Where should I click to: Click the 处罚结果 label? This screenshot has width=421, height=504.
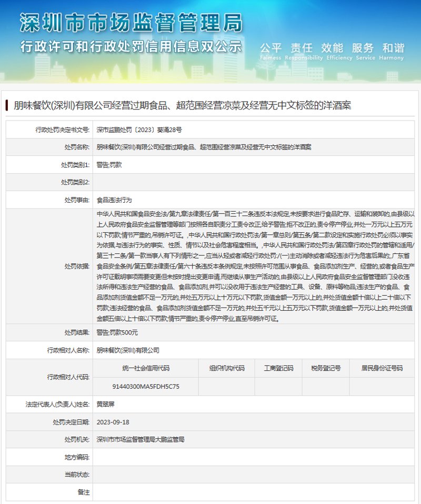[x=77, y=332]
